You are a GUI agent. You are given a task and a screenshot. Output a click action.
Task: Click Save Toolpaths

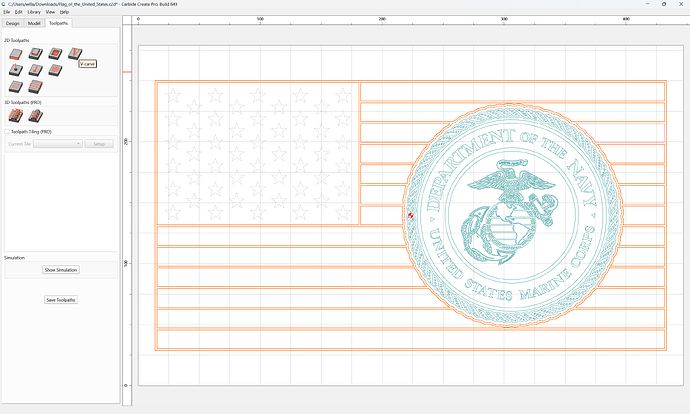pyautogui.click(x=61, y=300)
